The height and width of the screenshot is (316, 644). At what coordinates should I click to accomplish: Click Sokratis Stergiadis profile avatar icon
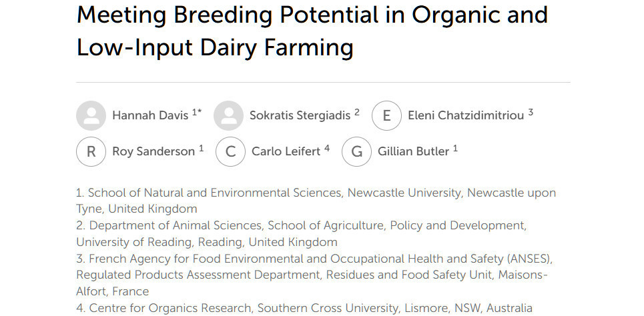(228, 115)
